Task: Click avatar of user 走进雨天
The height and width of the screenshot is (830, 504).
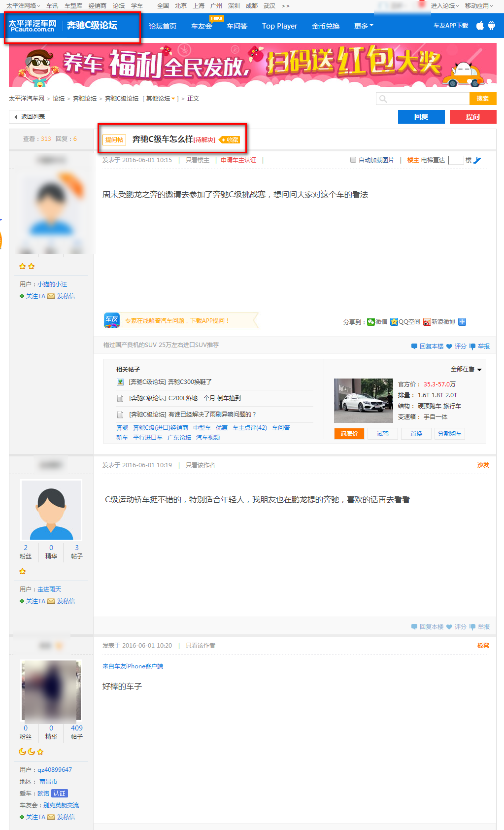Action: [51, 510]
